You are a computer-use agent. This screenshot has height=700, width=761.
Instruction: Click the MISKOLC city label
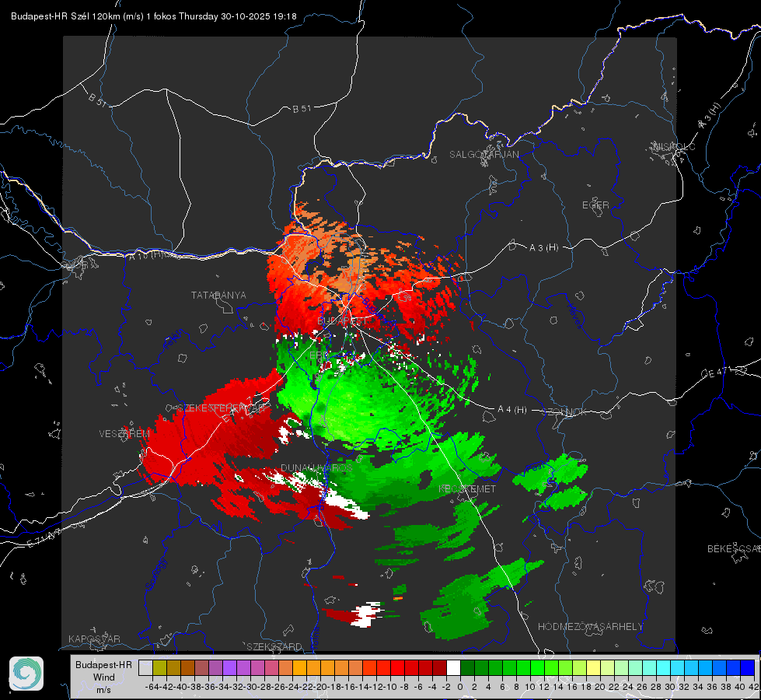pos(674,146)
